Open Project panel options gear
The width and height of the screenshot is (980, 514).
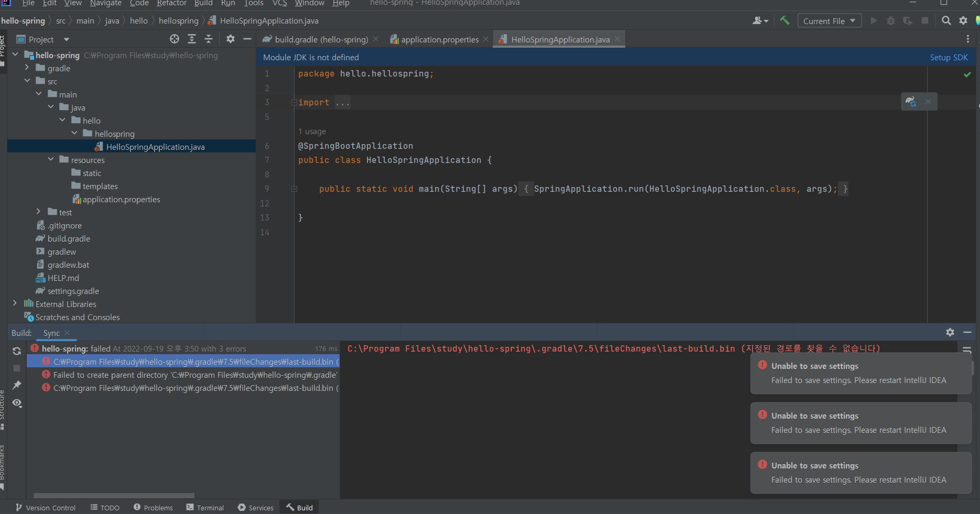click(x=231, y=39)
